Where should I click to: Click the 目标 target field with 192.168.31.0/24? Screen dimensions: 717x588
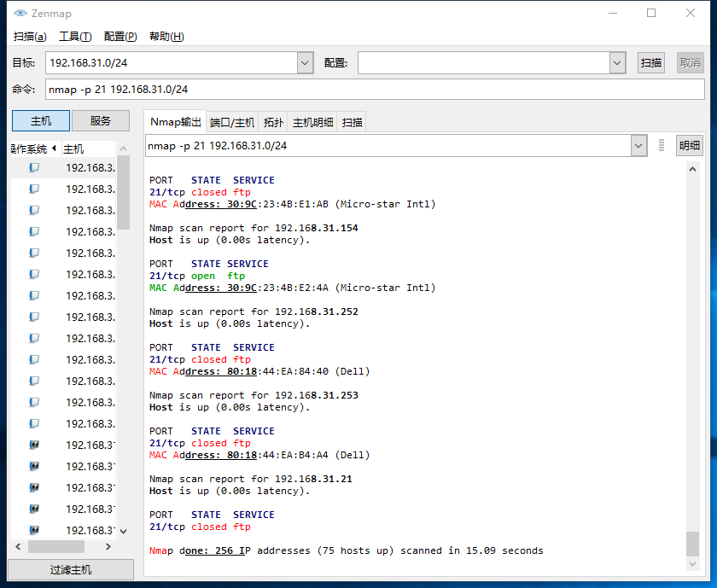(172, 62)
